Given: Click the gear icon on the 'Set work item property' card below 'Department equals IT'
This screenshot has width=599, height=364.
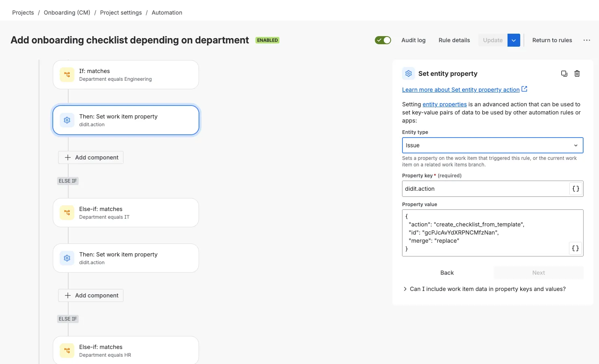Looking at the screenshot, I should pyautogui.click(x=67, y=258).
